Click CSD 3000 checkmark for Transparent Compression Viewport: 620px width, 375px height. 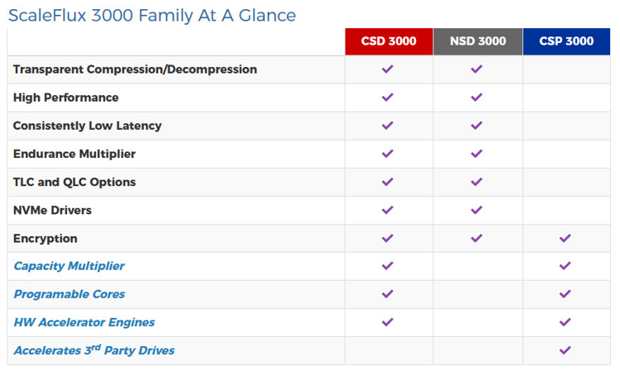pos(388,69)
